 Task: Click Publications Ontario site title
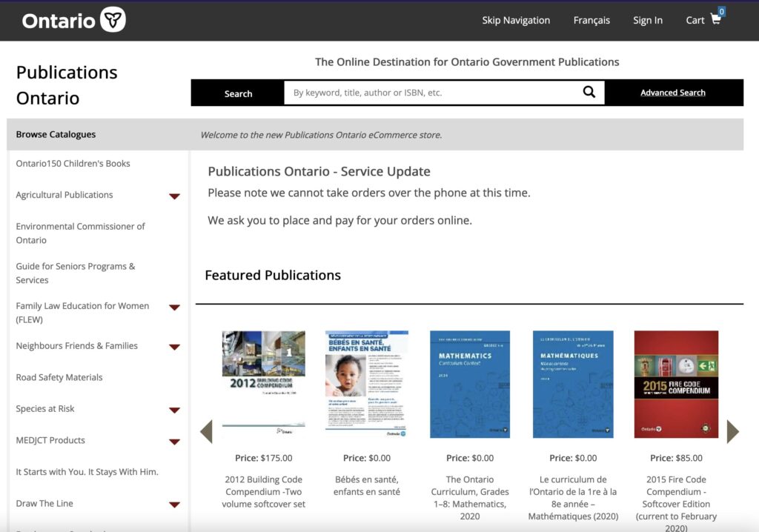(x=67, y=85)
